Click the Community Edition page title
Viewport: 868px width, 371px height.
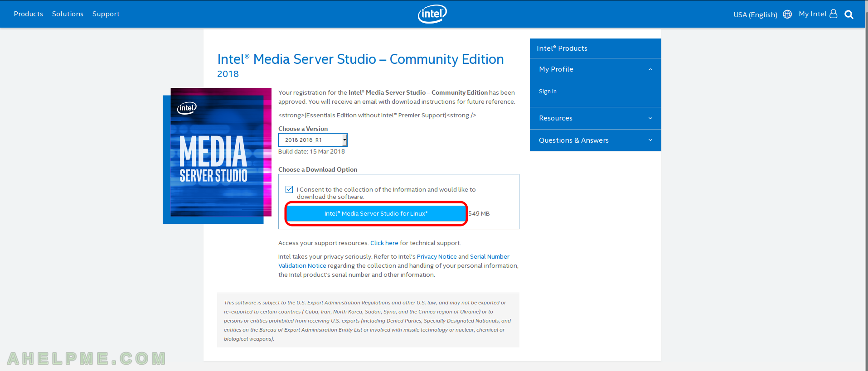360,59
